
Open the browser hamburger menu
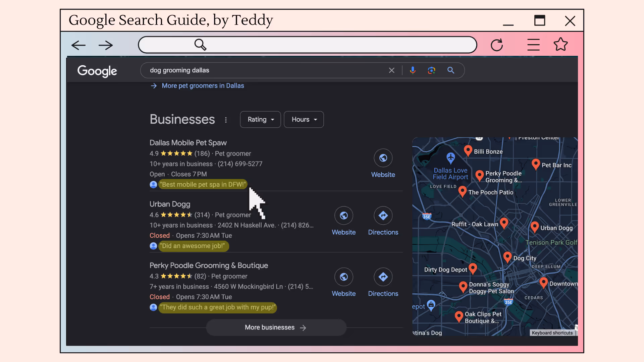coord(533,45)
